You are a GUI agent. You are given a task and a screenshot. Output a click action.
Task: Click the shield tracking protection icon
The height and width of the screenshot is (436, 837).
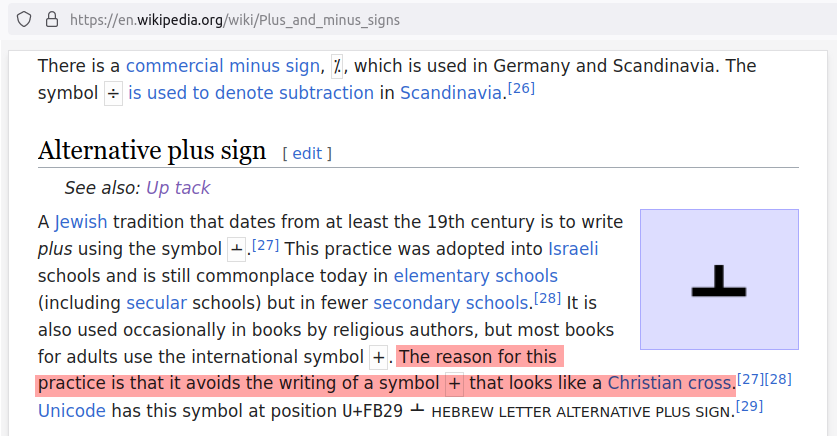24,20
